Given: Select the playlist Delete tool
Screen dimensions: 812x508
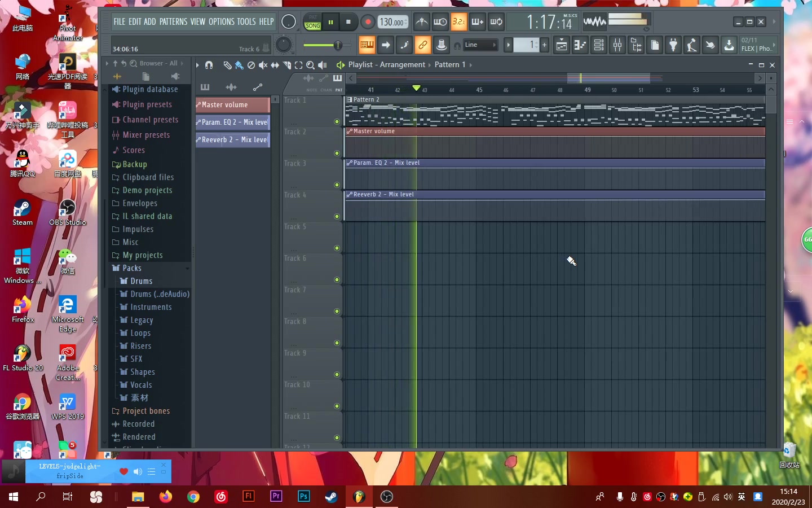Looking at the screenshot, I should [x=251, y=65].
